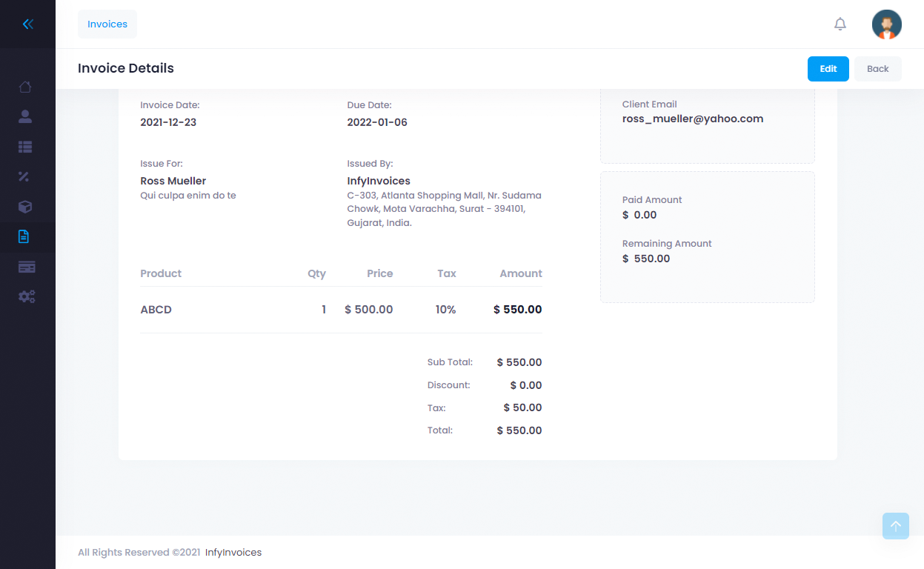Open the Payments card icon in the sidebar
The width and height of the screenshot is (924, 569).
tap(27, 267)
